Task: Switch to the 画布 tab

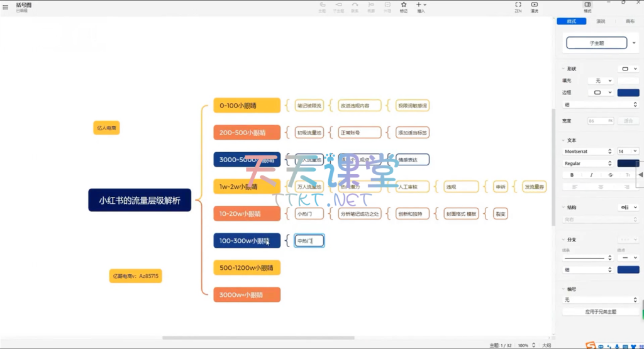Action: [630, 21]
